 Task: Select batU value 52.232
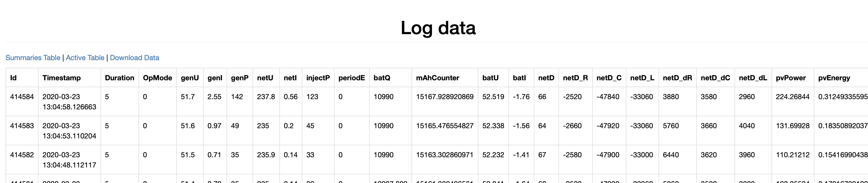tap(493, 155)
